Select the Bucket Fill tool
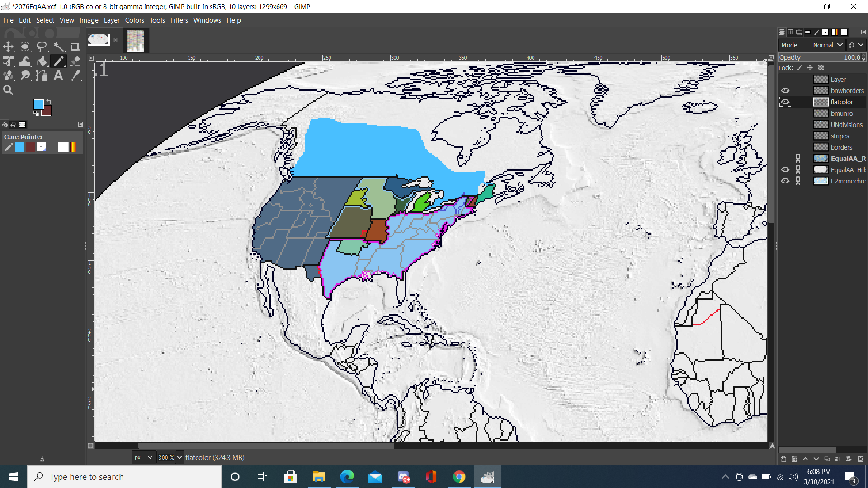Screen dimensions: 868x488 click(x=42, y=61)
